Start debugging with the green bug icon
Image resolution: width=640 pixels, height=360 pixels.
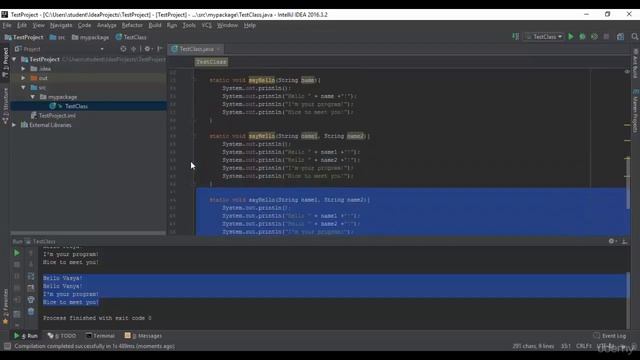coord(582,37)
